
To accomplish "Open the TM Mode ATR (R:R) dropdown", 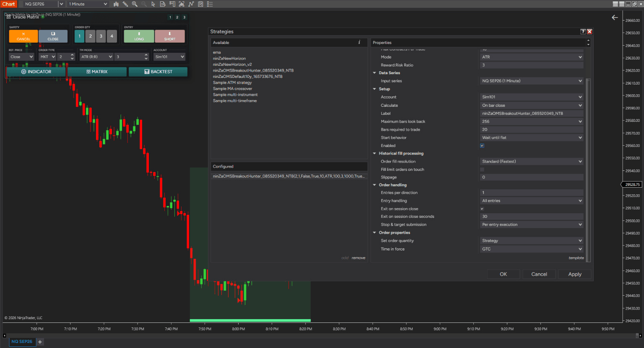I will [x=96, y=57].
